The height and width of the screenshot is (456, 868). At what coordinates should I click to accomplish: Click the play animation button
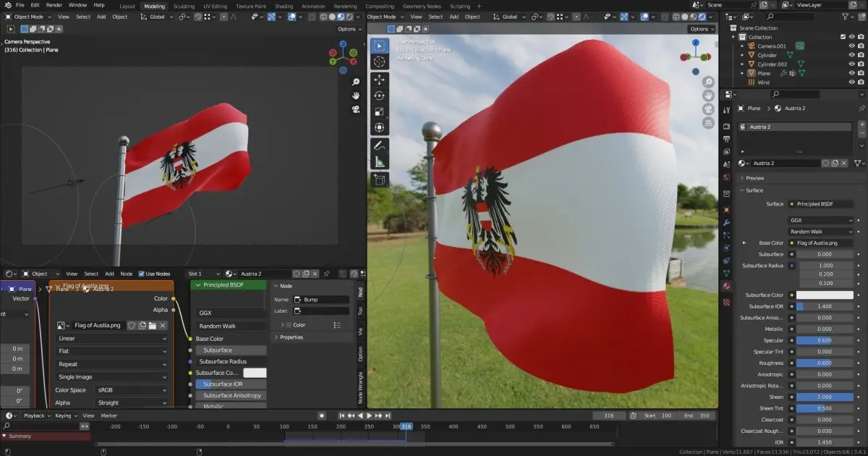pos(369,415)
